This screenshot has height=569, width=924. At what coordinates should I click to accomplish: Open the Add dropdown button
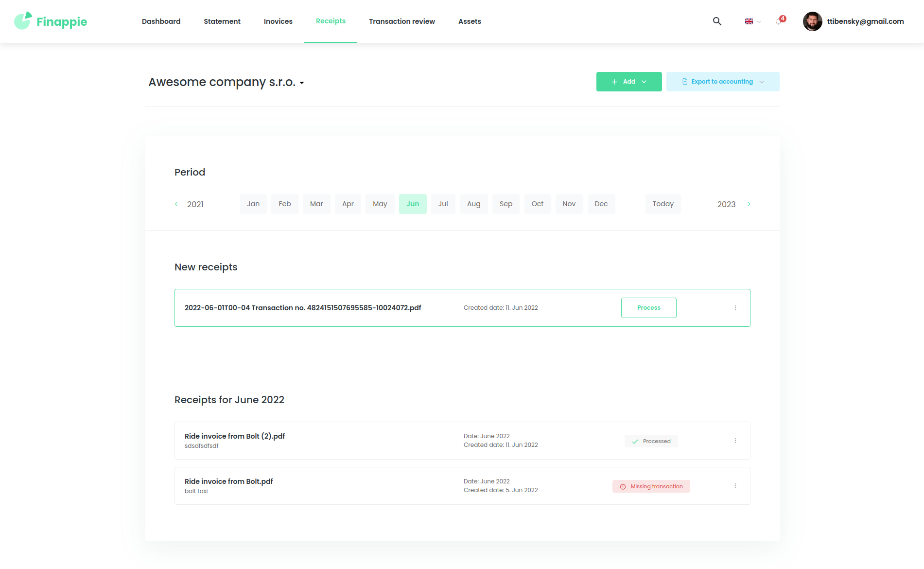(x=628, y=82)
